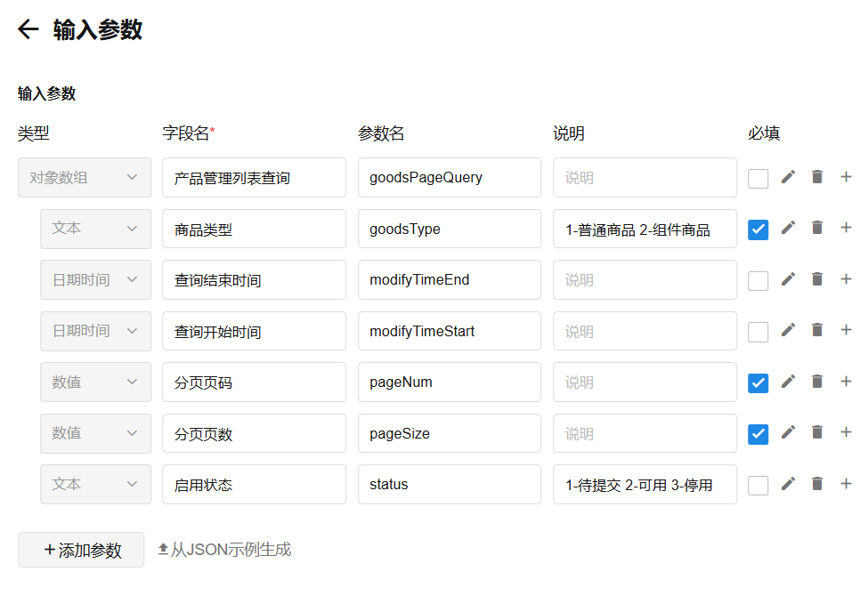Focus the description input for modifyTimeEnd row
Screen dimensions: 868x604
[x=645, y=280]
